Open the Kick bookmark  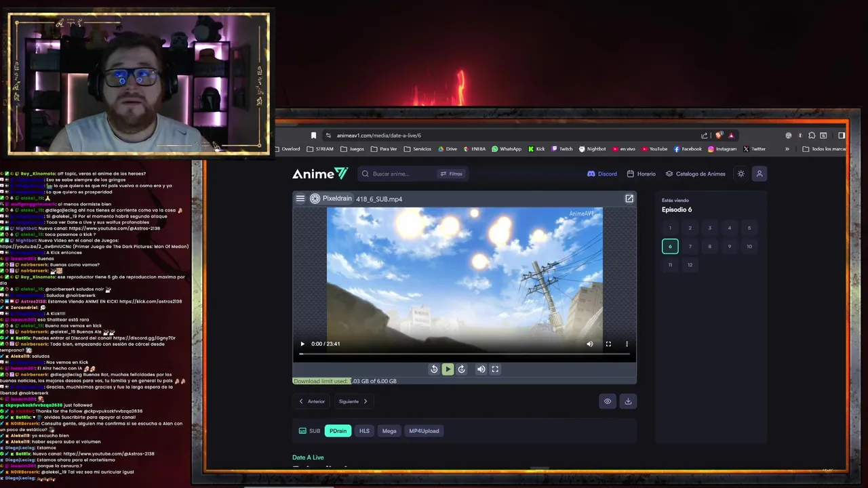(x=536, y=149)
